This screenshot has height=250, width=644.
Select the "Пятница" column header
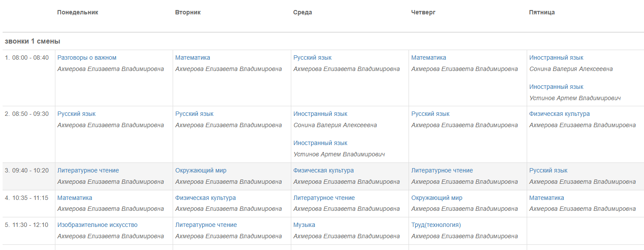542,13
